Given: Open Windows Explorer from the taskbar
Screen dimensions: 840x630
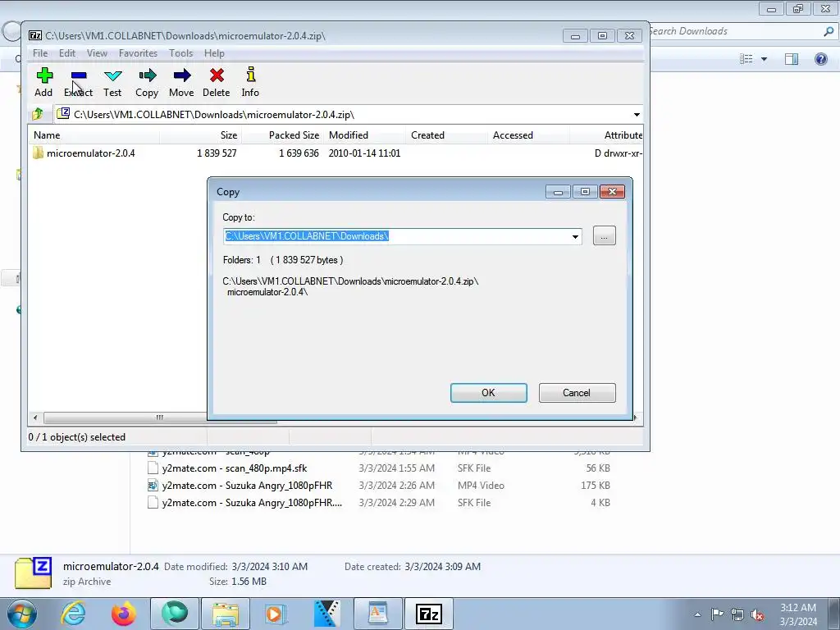Looking at the screenshot, I should click(226, 614).
